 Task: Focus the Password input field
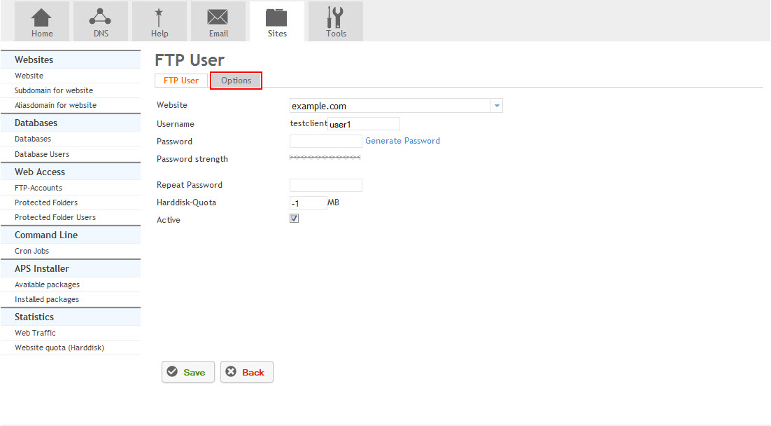[326, 141]
